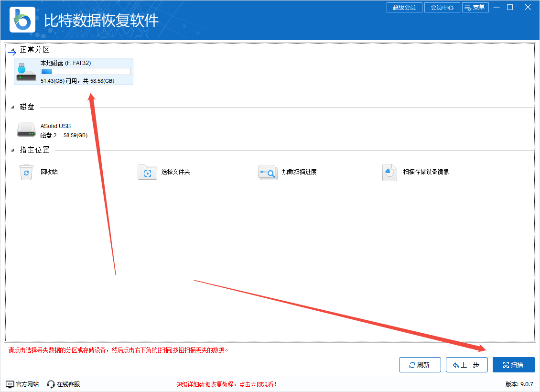Close the application window
This screenshot has width=540, height=392.
[528, 7]
